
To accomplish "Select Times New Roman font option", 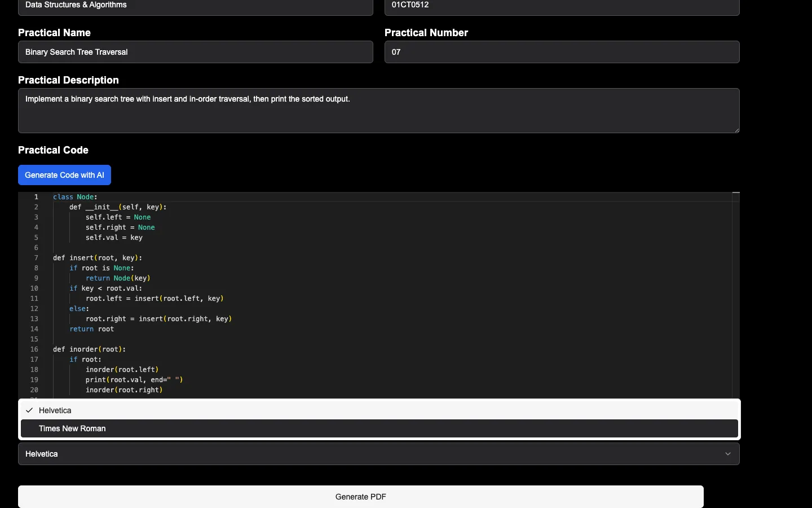I will pos(379,428).
